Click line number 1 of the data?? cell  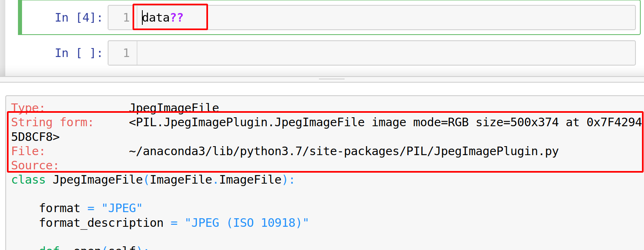click(126, 18)
